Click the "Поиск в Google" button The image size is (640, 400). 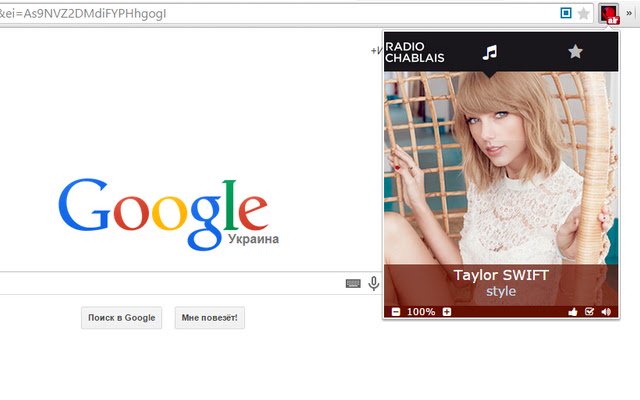pyautogui.click(x=122, y=318)
